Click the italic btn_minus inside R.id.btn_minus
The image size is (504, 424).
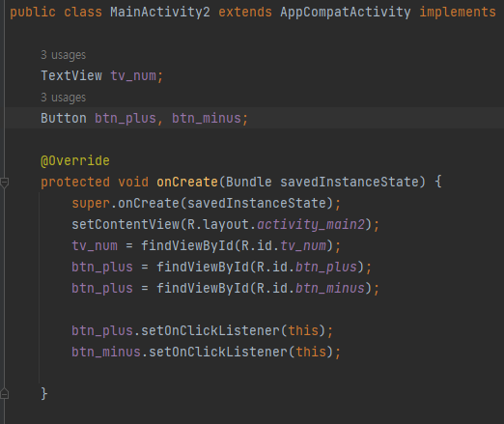pyautogui.click(x=330, y=288)
